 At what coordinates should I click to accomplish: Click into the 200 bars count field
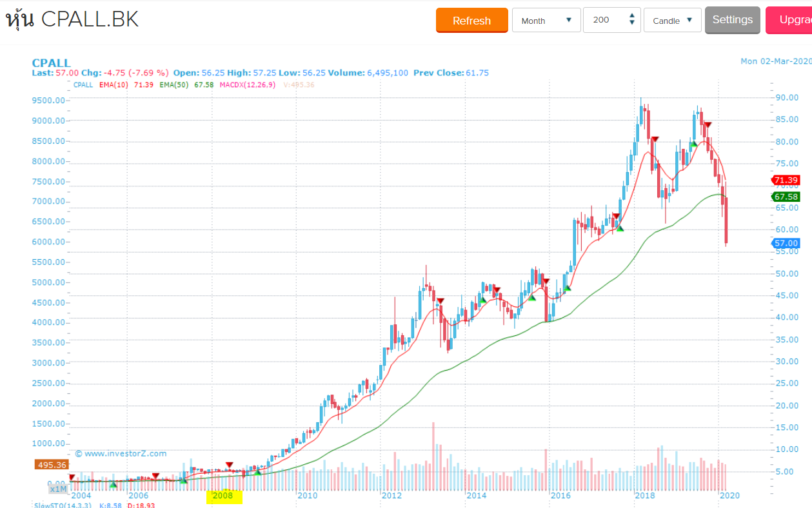(x=604, y=20)
